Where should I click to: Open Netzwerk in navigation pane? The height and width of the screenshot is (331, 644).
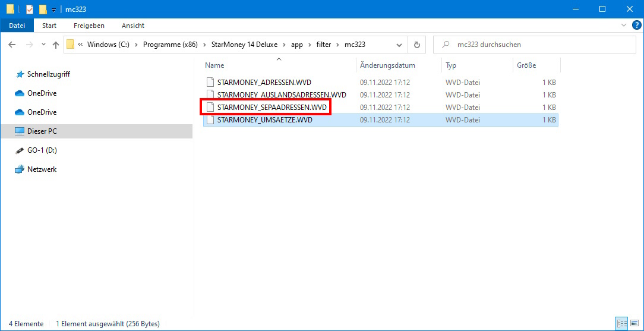[42, 169]
